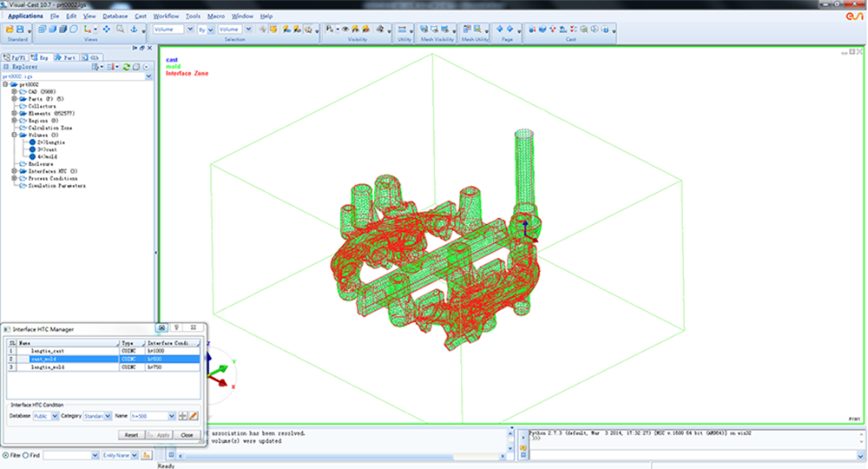Expand the Interfaces HTC tree node
This screenshot has width=868, height=469.
[14, 171]
